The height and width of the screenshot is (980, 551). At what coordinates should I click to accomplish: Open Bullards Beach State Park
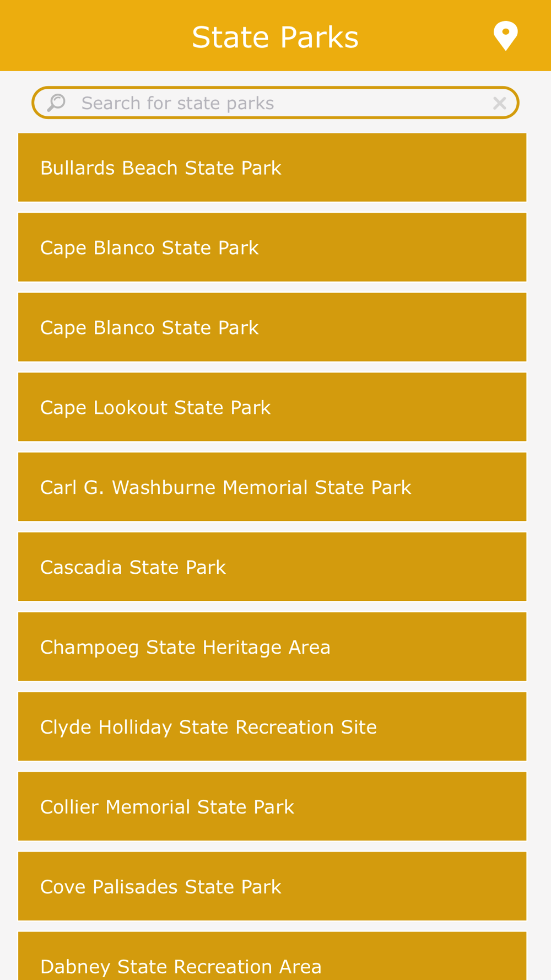[272, 168]
